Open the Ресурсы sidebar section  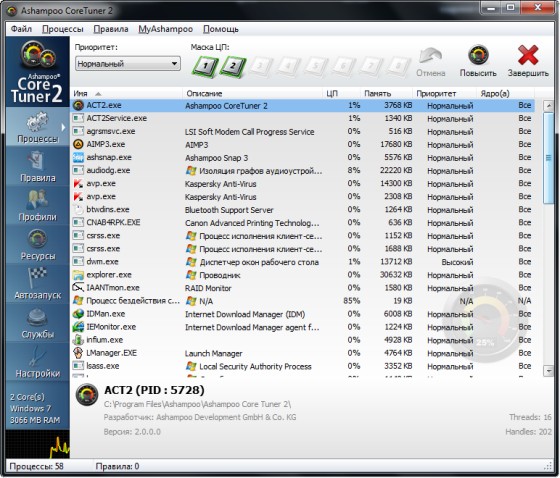coord(38,244)
